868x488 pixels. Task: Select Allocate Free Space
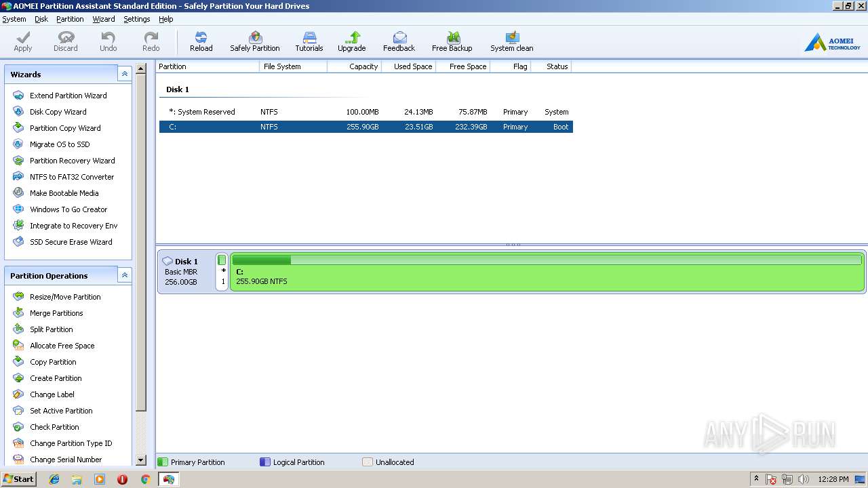[62, 346]
